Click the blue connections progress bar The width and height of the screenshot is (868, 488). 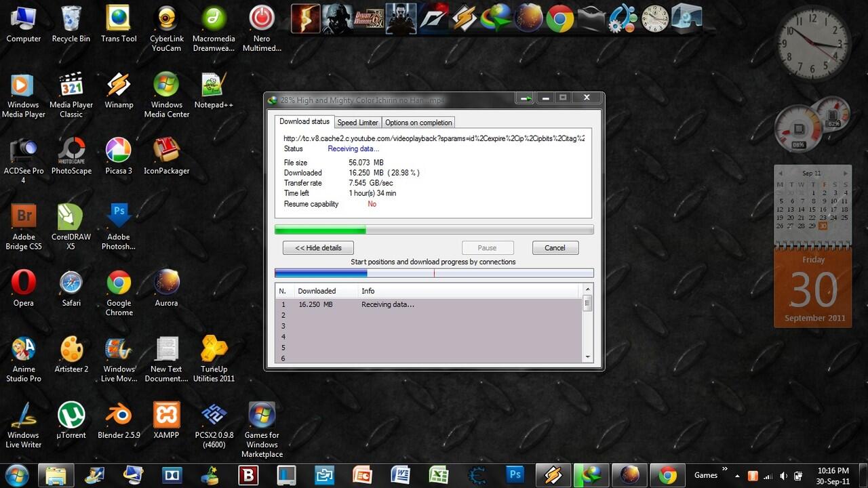[x=434, y=273]
